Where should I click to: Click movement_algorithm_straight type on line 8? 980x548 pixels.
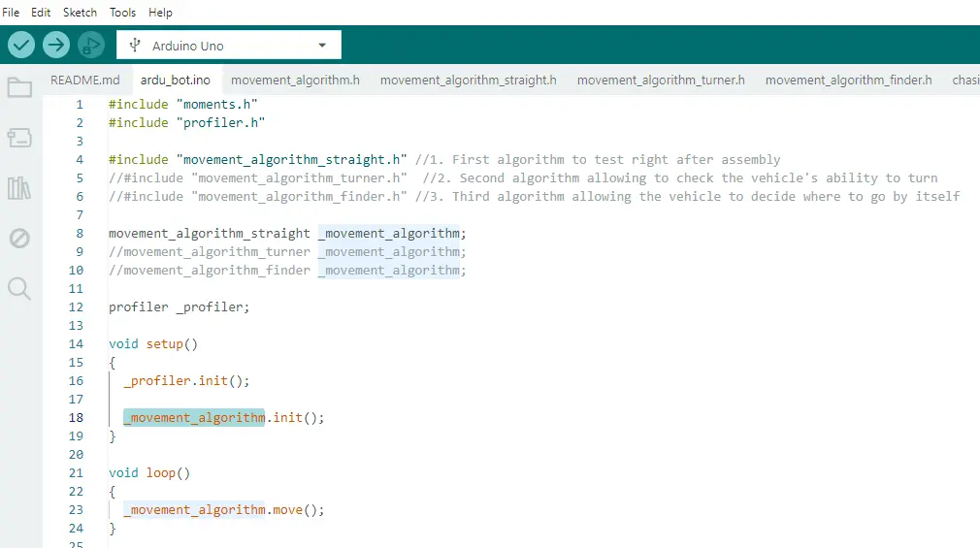coord(210,233)
